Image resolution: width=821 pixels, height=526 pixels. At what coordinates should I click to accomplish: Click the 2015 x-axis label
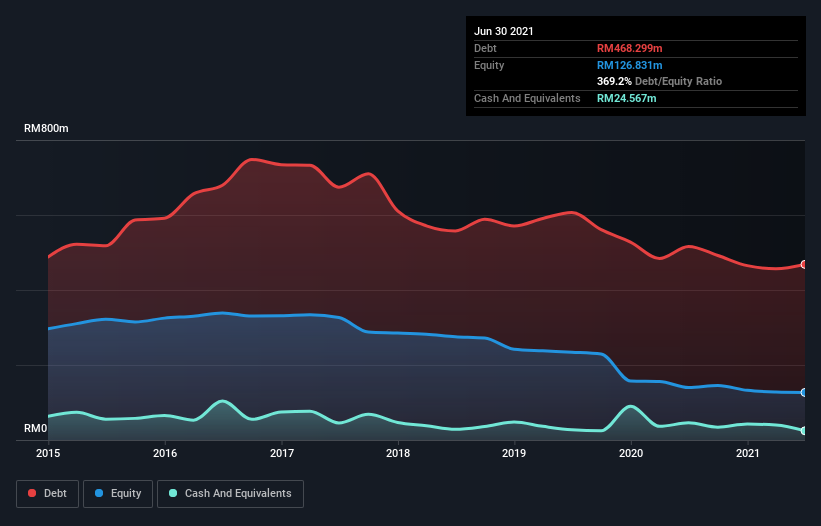click(48, 453)
